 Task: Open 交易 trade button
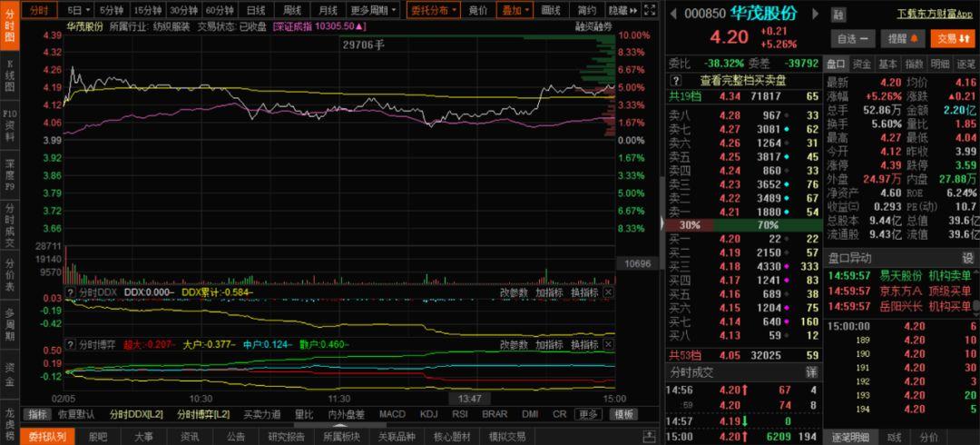pyautogui.click(x=953, y=39)
